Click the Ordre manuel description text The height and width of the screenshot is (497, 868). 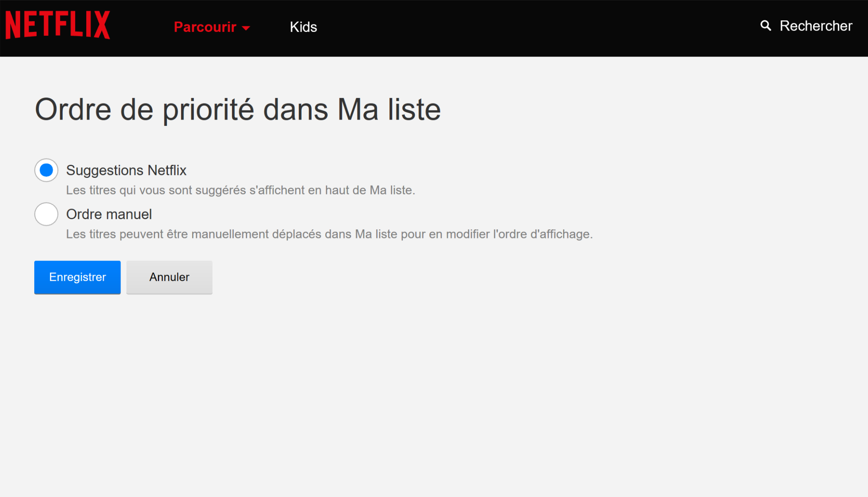click(x=329, y=235)
